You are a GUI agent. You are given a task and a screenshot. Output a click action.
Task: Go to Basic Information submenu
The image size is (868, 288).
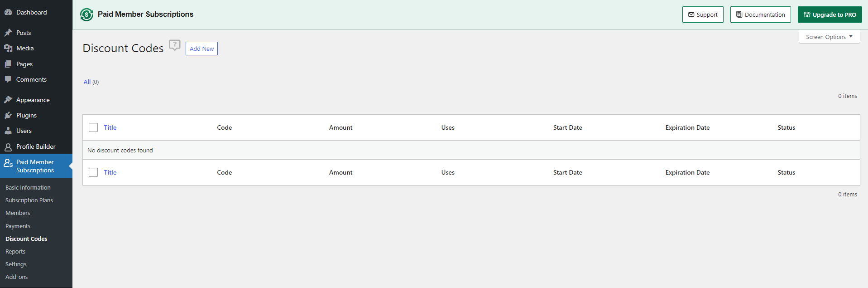28,187
